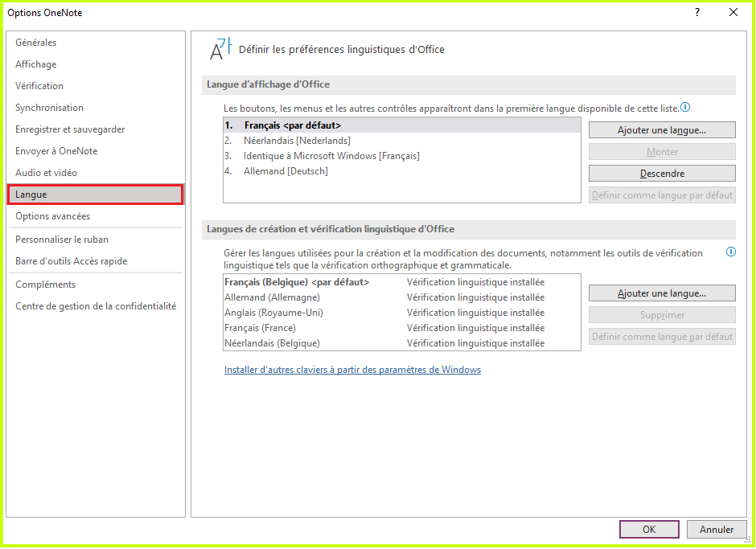Click the Définir les préférences linguistiques heading
The width and height of the screenshot is (756, 549).
coord(341,49)
